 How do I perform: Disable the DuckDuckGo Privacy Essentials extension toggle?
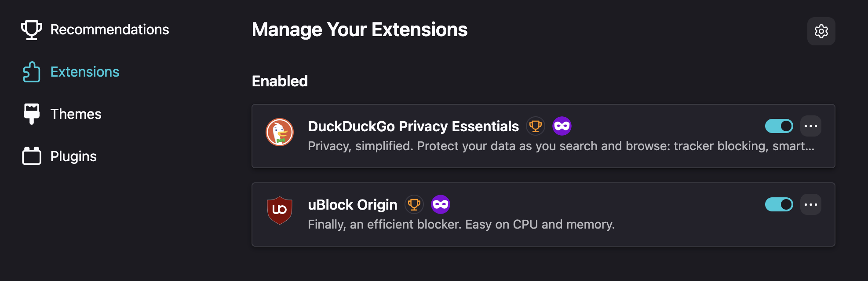(779, 126)
